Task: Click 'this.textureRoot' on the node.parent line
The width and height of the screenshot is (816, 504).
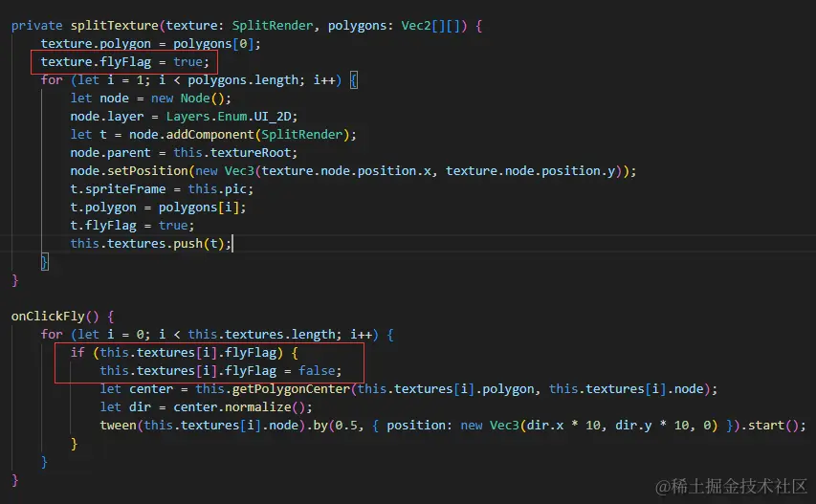Action: click(232, 153)
